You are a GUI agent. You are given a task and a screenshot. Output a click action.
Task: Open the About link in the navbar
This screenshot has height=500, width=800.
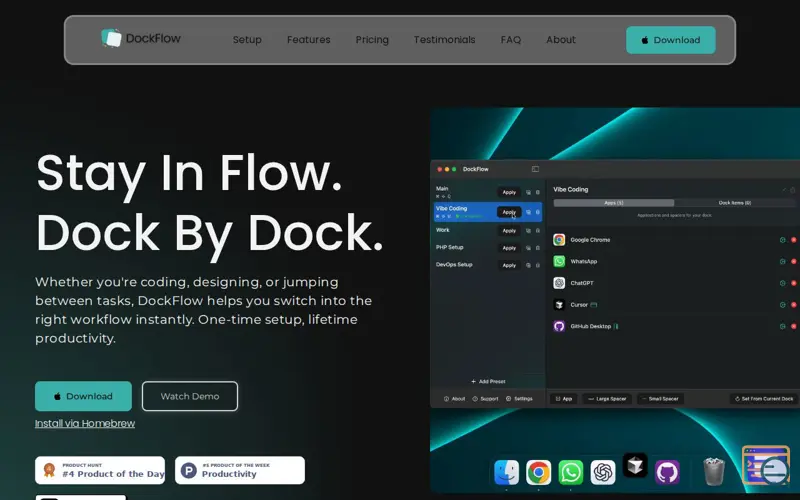[561, 40]
